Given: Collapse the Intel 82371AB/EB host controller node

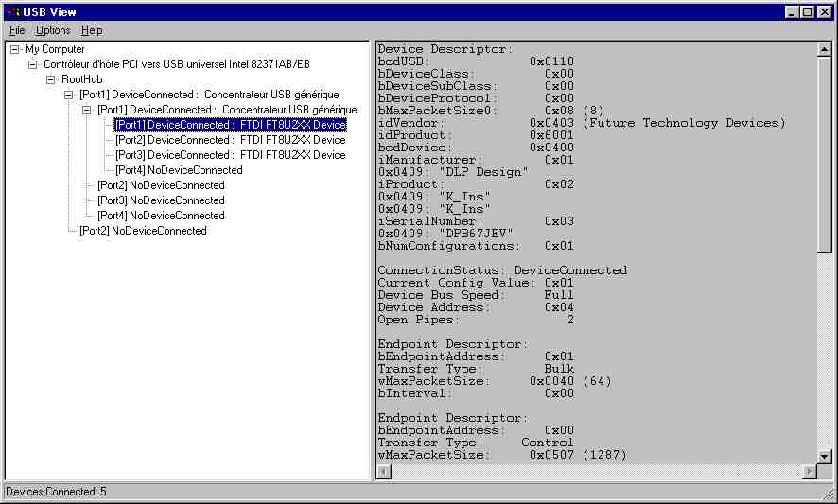Looking at the screenshot, I should (33, 64).
